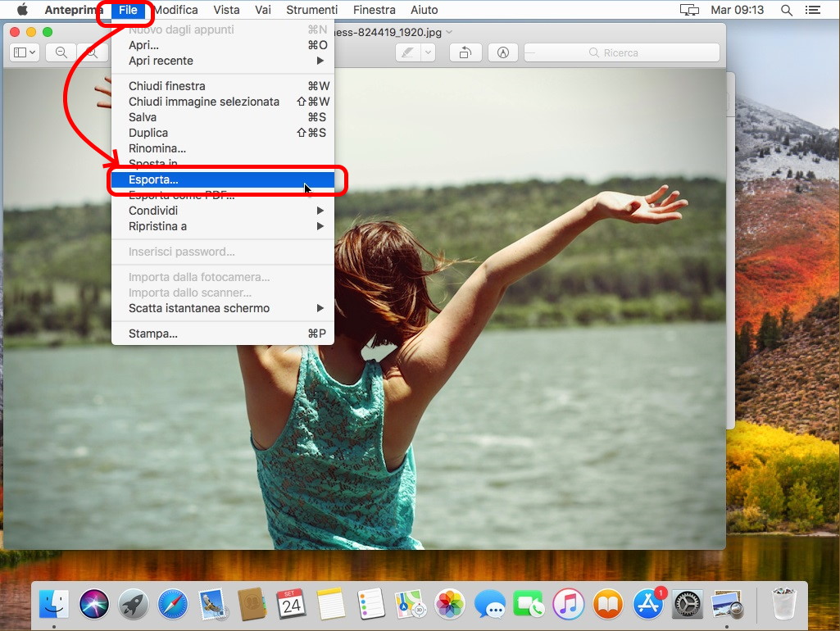840x631 pixels.
Task: Open Spotlight search in menu bar
Action: click(x=787, y=10)
